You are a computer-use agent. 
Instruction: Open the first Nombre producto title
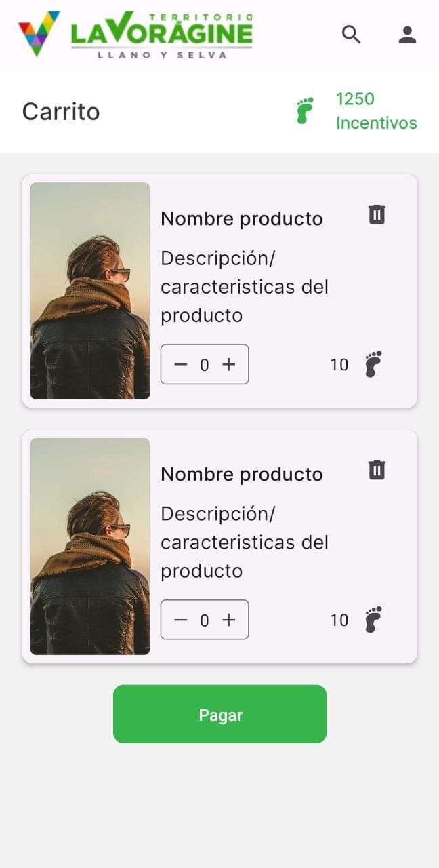(242, 219)
